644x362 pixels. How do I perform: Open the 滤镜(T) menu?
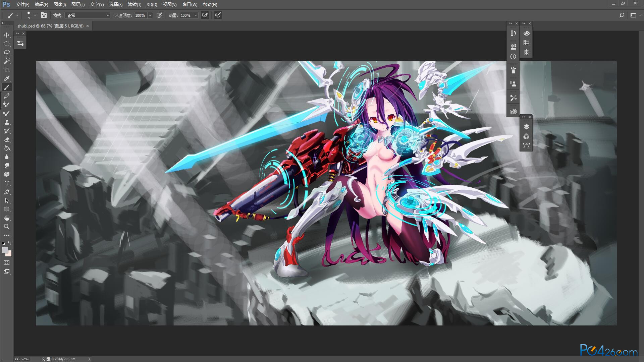(x=135, y=4)
